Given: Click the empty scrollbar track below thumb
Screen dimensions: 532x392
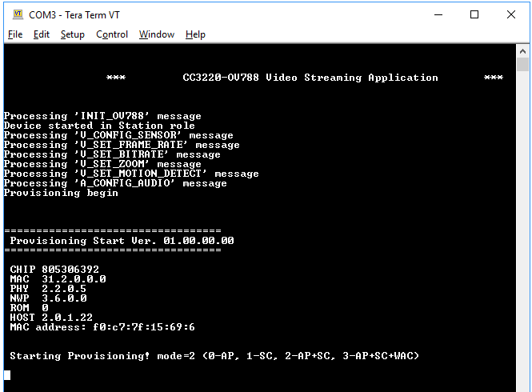Looking at the screenshot, I should (522, 240).
